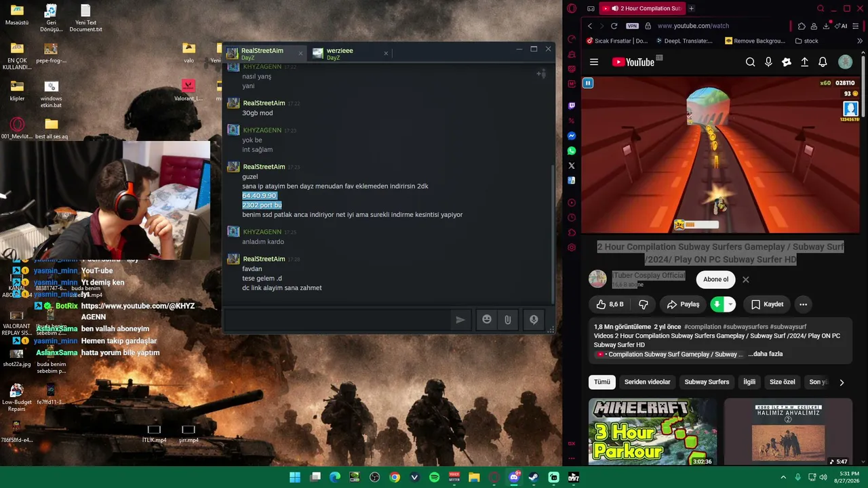Click Steam chat voice microphone button
868x488 pixels.
[x=534, y=320]
